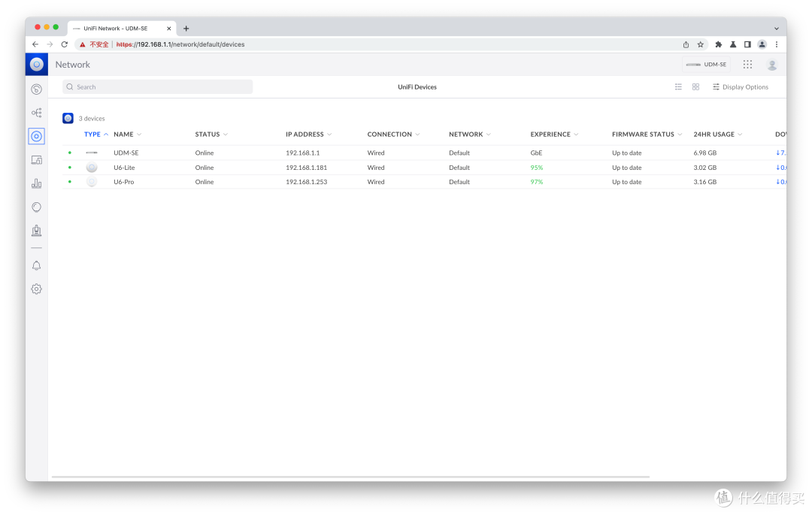
Task: Open Network Settings via the gear icon
Action: (36, 288)
